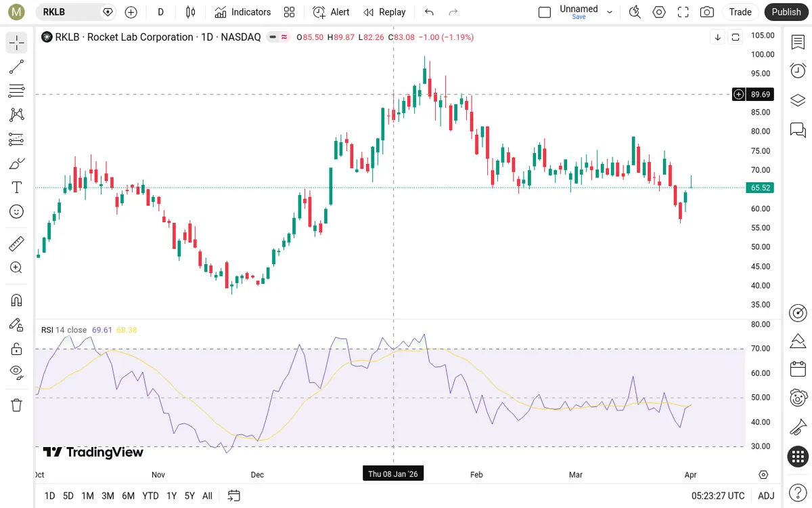The height and width of the screenshot is (508, 812).
Task: Publish the chart idea
Action: pyautogui.click(x=786, y=12)
